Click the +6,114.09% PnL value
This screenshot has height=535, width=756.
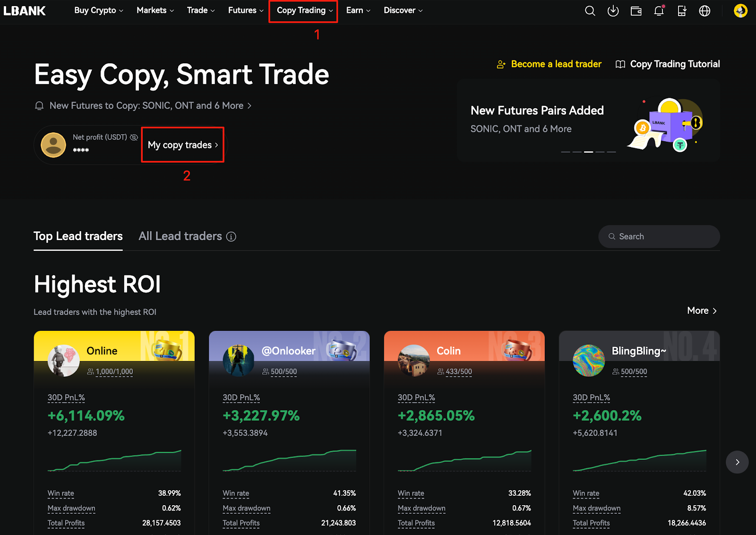86,416
